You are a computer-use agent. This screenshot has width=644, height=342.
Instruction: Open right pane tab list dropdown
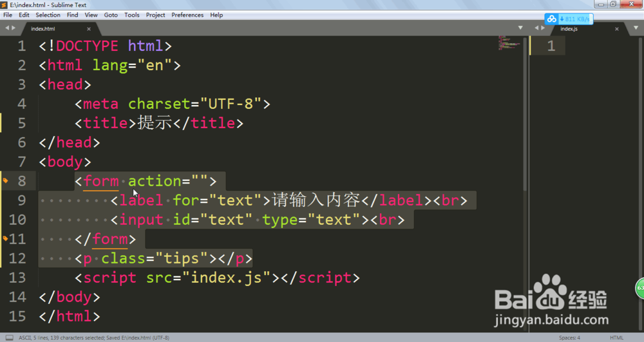636,28
